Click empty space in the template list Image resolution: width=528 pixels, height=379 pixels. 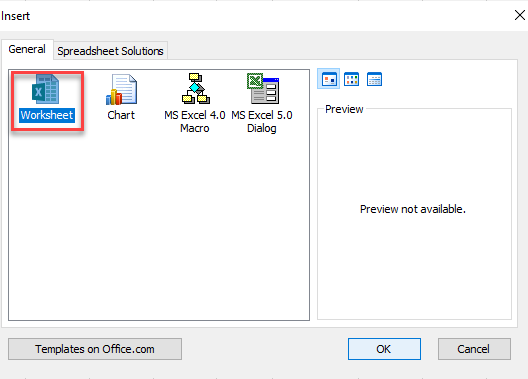click(x=158, y=229)
